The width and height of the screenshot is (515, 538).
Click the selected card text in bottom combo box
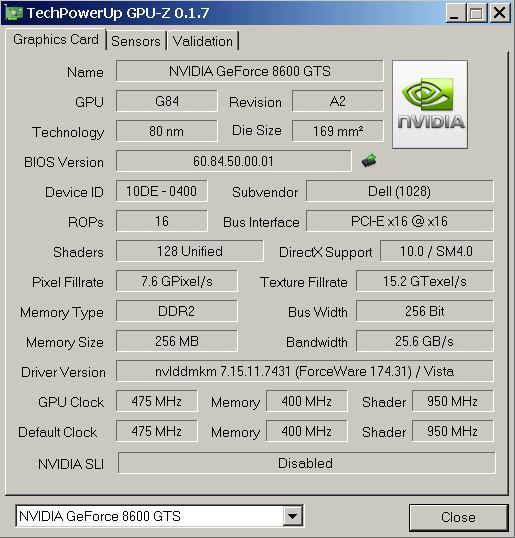(x=100, y=516)
